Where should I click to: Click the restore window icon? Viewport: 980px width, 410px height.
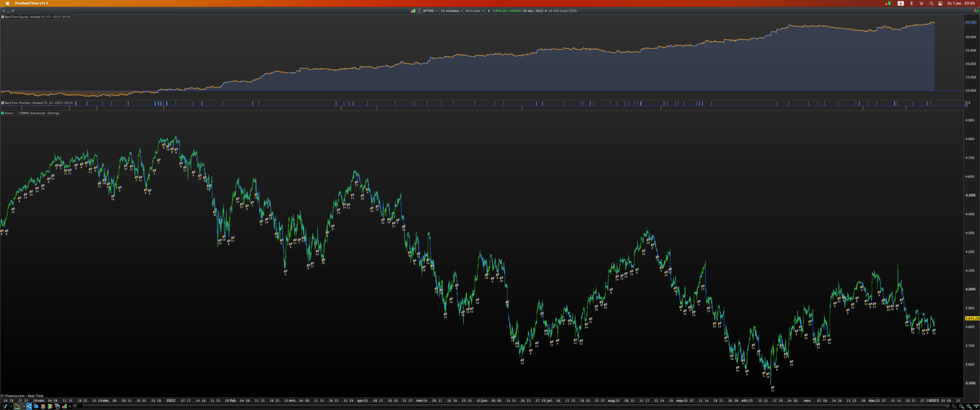[13, 11]
